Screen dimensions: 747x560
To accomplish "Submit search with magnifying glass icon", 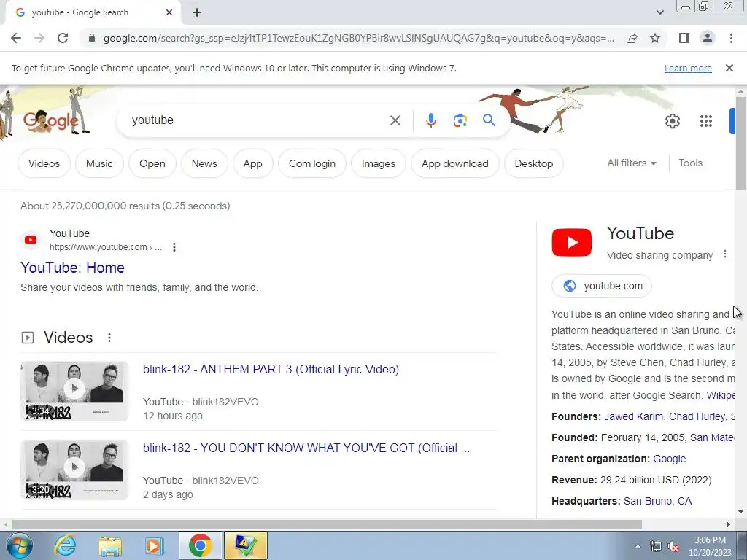I will 489,120.
